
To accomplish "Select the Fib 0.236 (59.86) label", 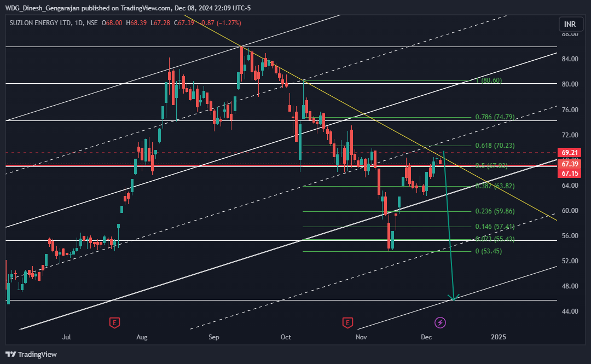I will [495, 211].
